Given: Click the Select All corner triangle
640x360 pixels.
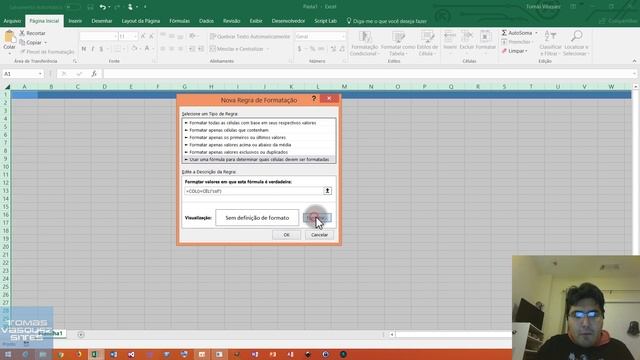Looking at the screenshot, I should click(7, 87).
